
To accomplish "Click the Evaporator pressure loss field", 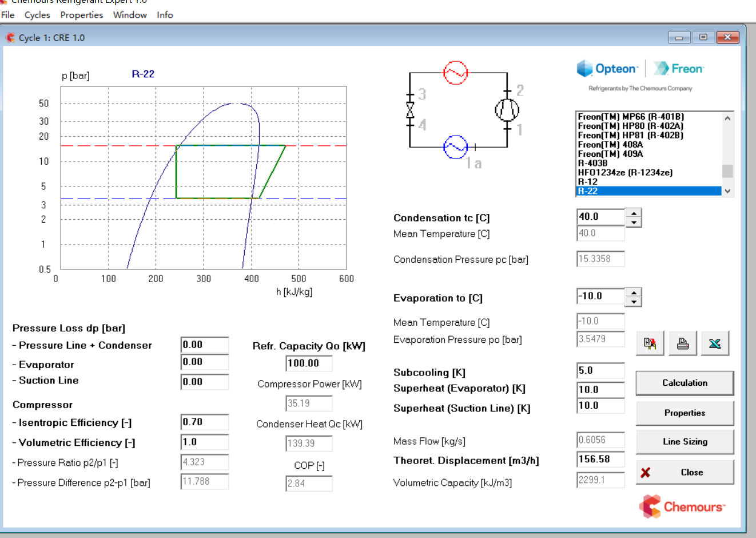I will click(205, 362).
